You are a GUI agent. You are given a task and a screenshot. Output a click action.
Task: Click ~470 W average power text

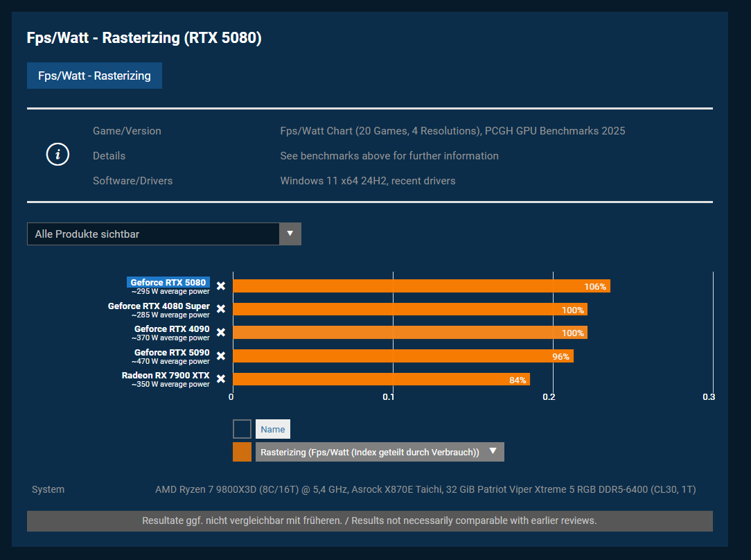(170, 361)
